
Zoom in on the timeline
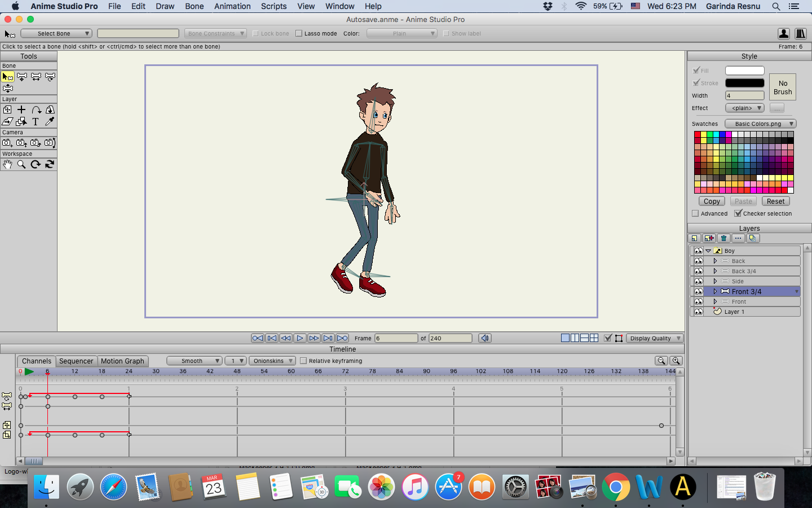(676, 361)
